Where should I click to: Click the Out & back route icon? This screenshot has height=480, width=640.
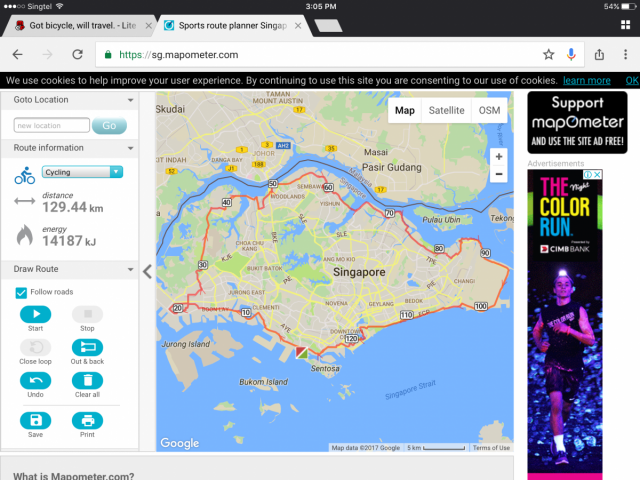(87, 347)
